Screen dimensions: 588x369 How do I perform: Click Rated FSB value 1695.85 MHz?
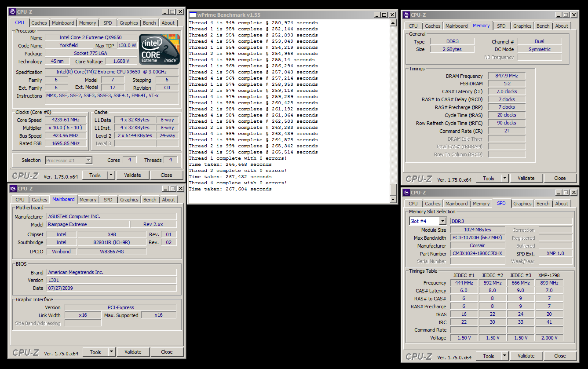click(66, 143)
